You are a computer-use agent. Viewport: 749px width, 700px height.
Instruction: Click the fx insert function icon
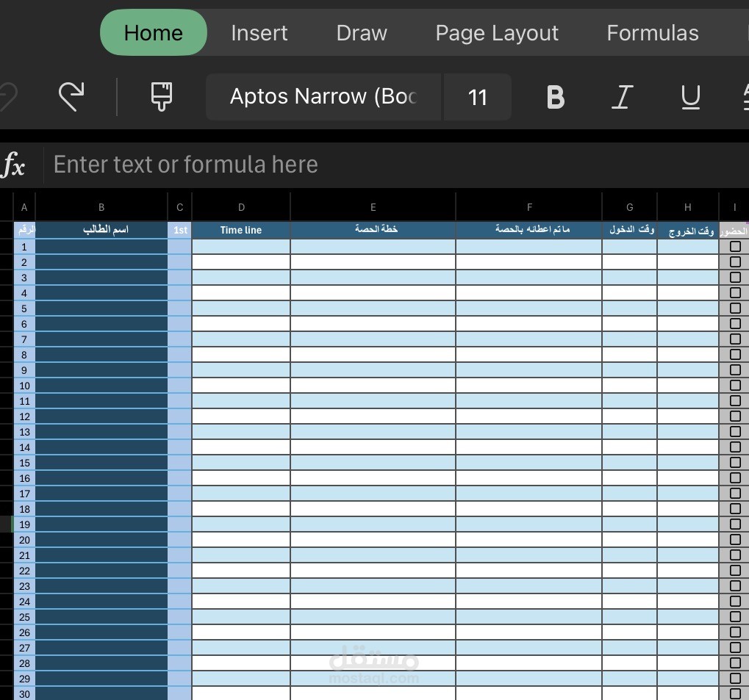(13, 165)
